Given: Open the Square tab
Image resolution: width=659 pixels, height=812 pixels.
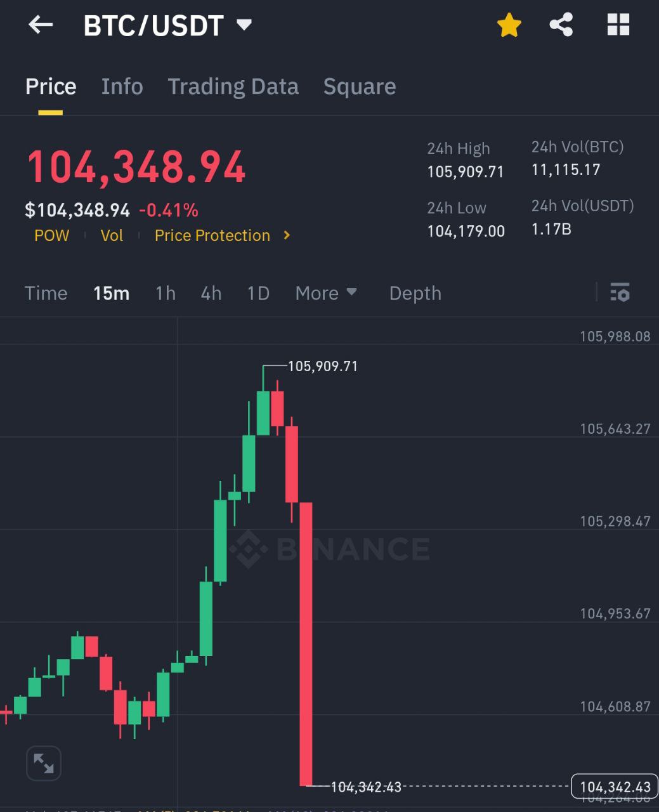Looking at the screenshot, I should pyautogui.click(x=360, y=87).
